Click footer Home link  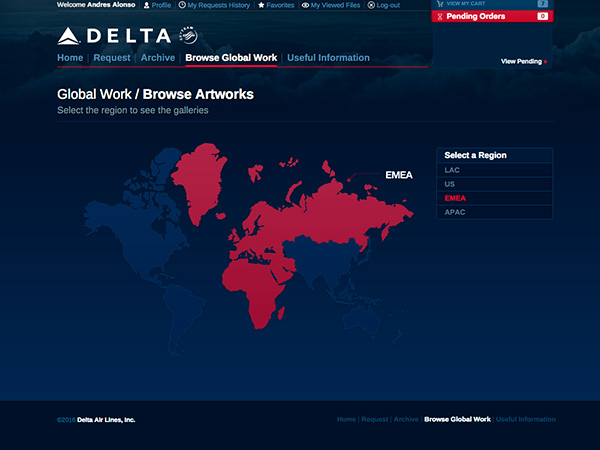tap(346, 419)
